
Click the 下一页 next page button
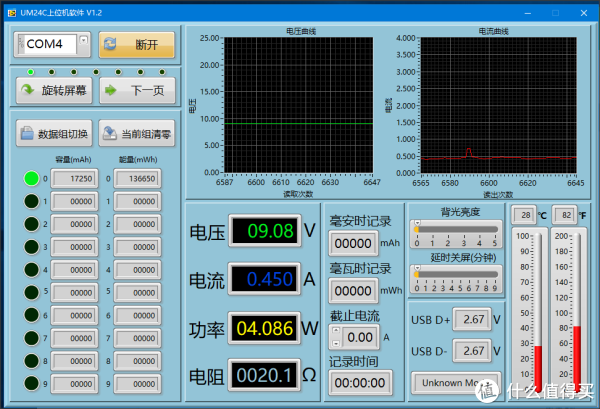coord(137,90)
